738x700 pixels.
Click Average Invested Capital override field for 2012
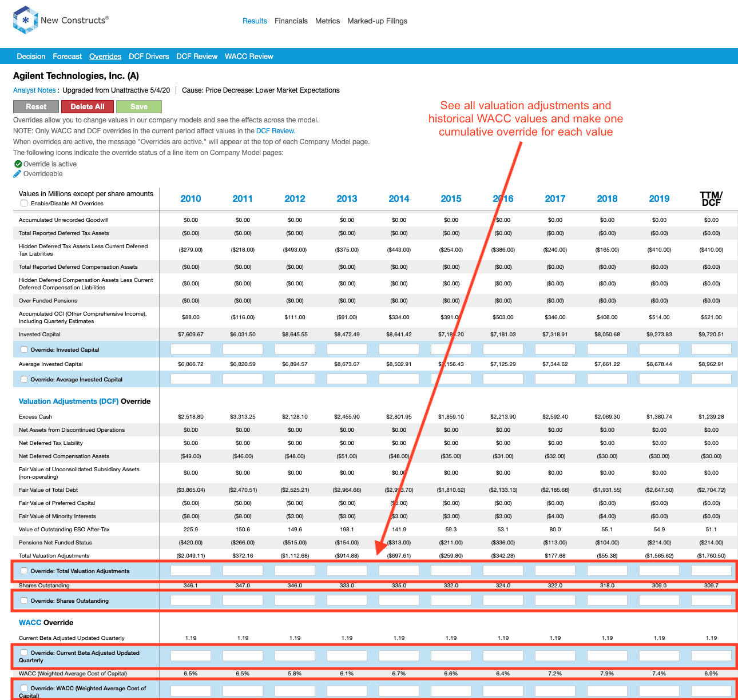tap(295, 379)
